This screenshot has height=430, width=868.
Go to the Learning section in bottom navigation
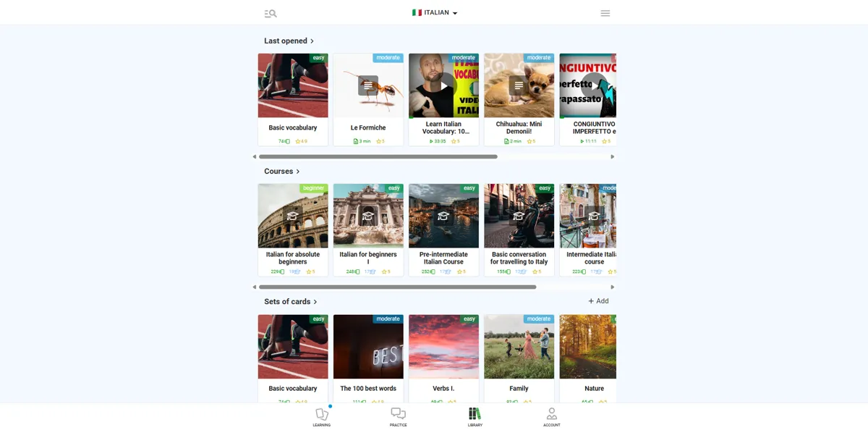322,416
